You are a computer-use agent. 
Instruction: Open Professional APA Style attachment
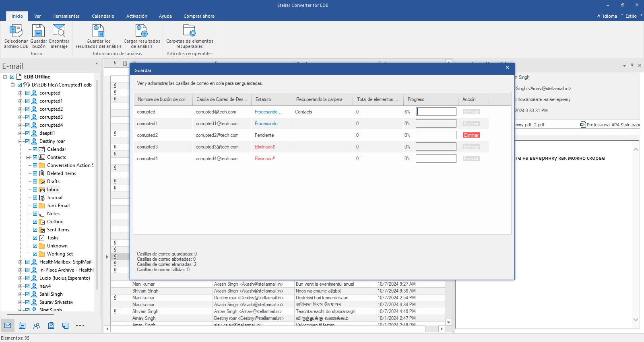click(610, 125)
